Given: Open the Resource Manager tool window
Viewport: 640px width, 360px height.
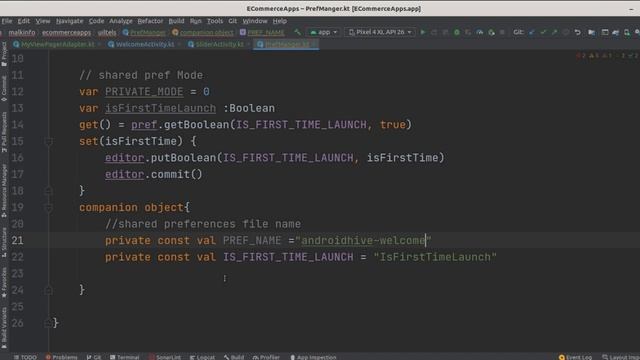Looking at the screenshot, I should point(4,191).
